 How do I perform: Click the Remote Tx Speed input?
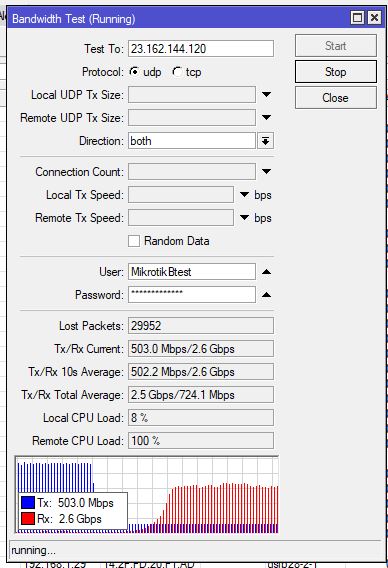pos(181,218)
